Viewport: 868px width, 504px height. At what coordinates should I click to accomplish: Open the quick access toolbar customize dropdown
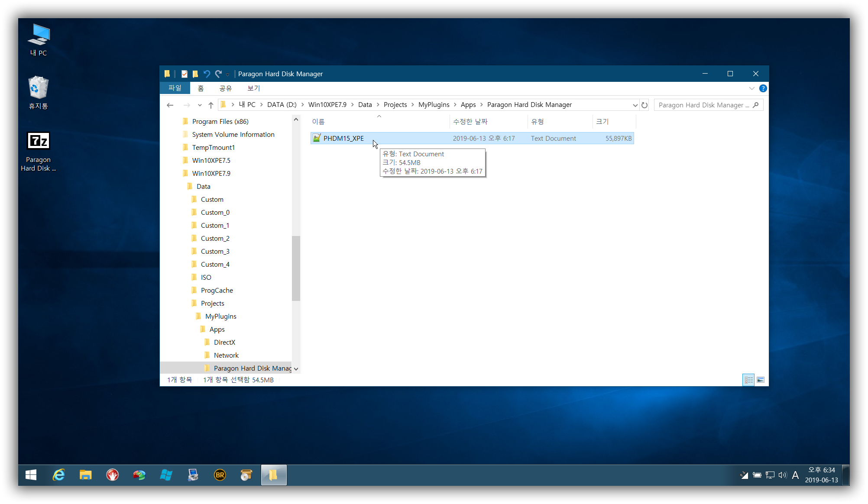pos(228,74)
